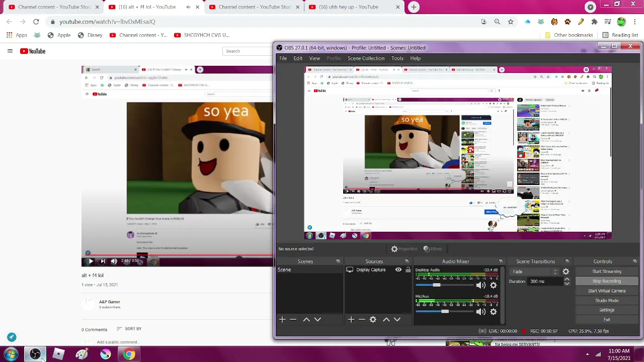Open the Chrome profile avatar
The image size is (644, 362).
(x=621, y=22)
